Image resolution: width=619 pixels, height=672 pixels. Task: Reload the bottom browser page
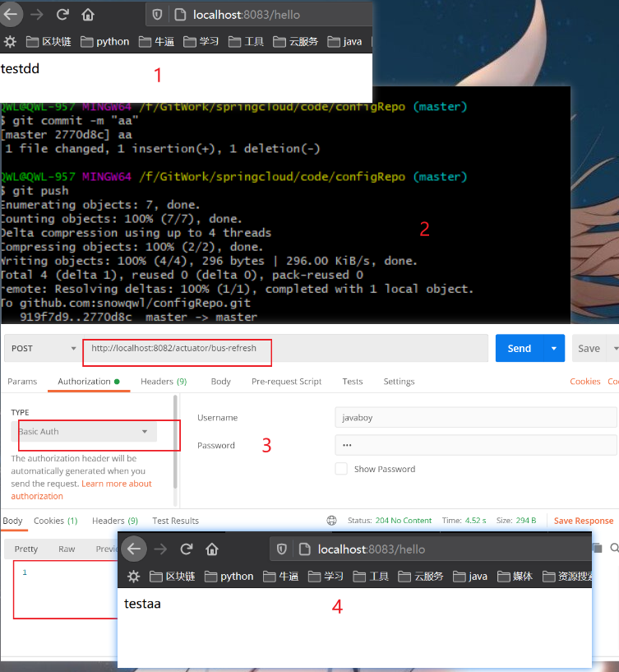pos(187,549)
